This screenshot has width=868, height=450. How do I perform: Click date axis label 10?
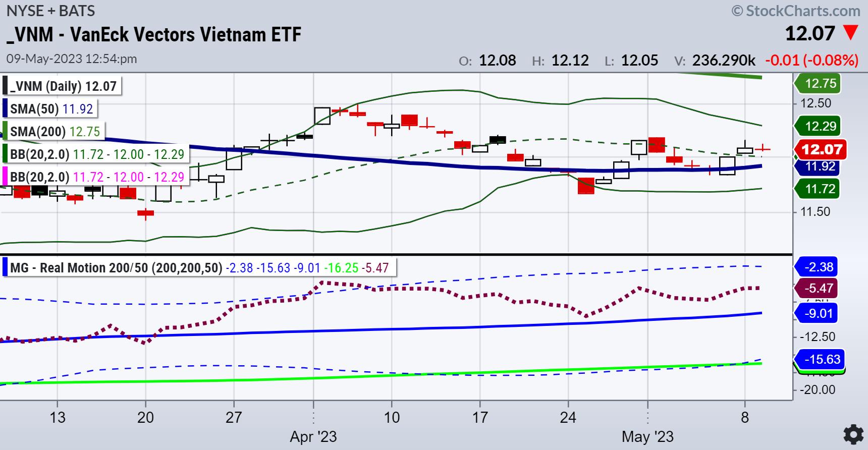[392, 418]
